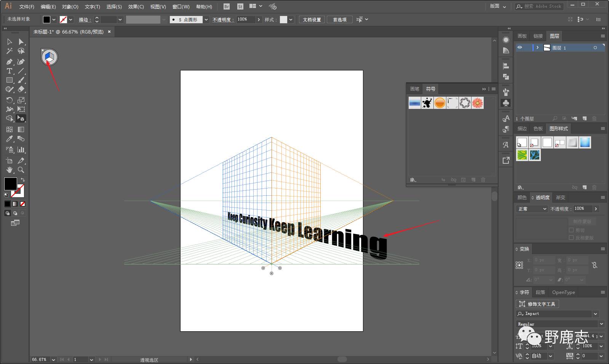Click the 文档设置 button
Screen dimensions: 609x364
click(312, 19)
